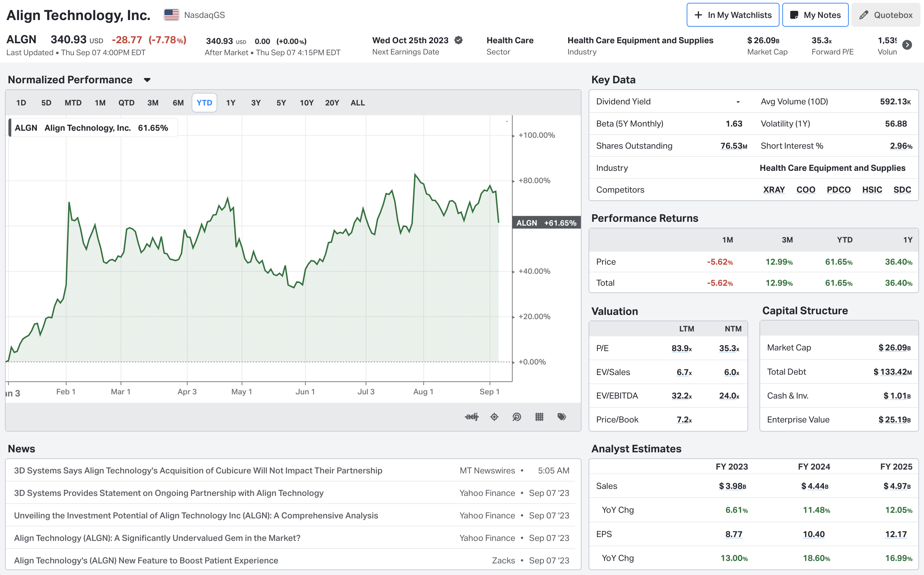The height and width of the screenshot is (575, 924).
Task: Click Short Interest value 2.96%
Action: tap(901, 146)
